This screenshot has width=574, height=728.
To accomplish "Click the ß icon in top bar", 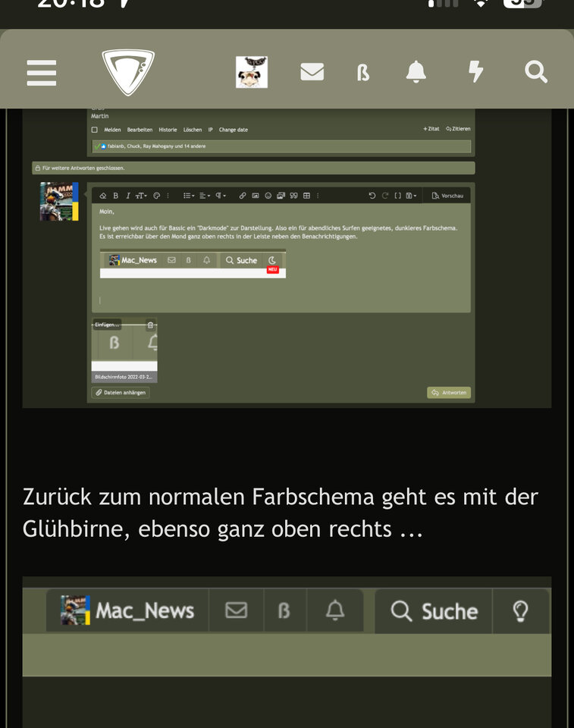I will point(363,73).
